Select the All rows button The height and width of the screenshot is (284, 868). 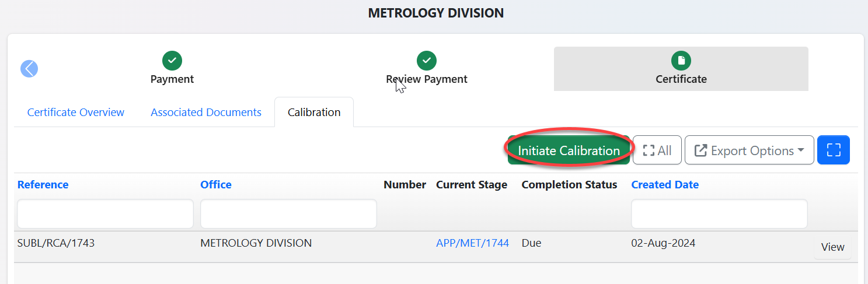coord(657,150)
